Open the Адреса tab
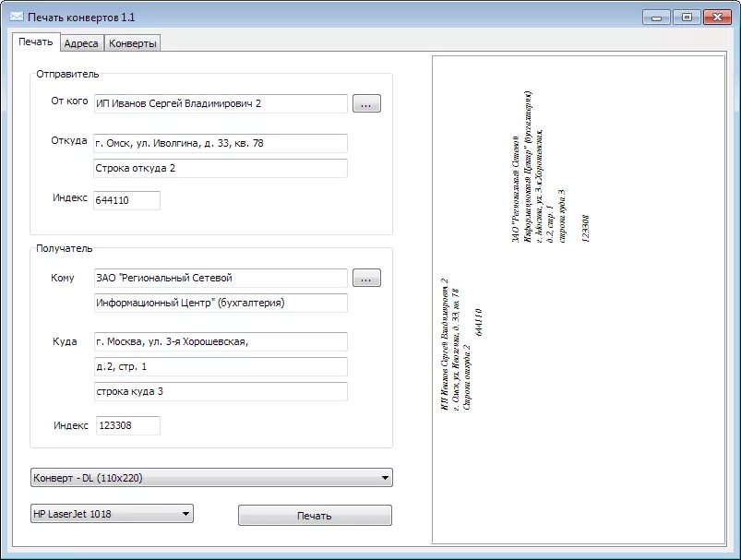The height and width of the screenshot is (560, 741). pos(81,43)
